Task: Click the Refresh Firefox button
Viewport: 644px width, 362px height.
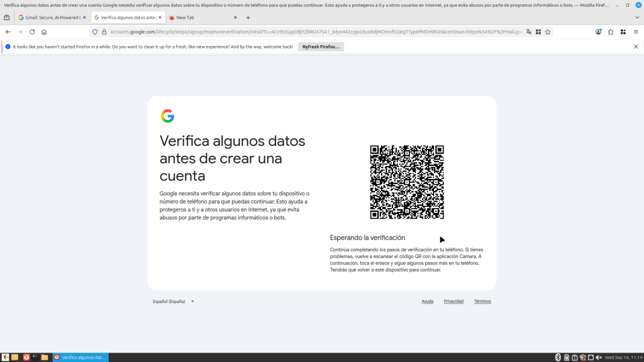Action: 321,47
